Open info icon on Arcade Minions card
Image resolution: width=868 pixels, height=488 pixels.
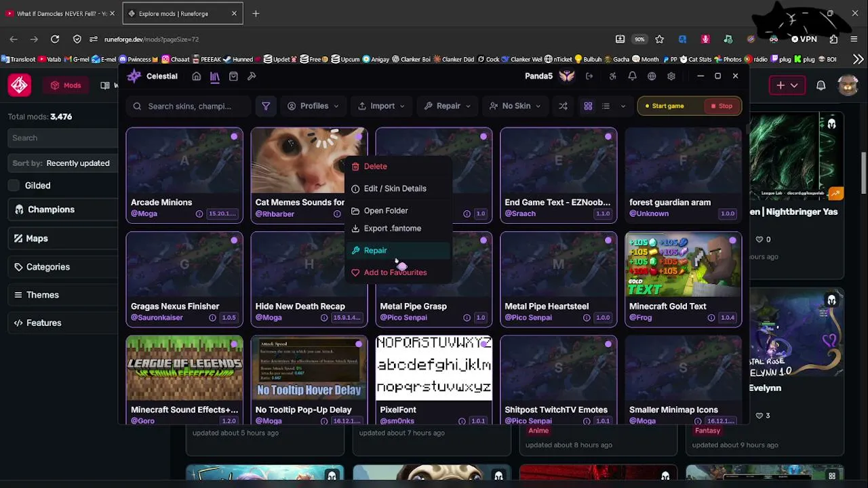tap(199, 213)
